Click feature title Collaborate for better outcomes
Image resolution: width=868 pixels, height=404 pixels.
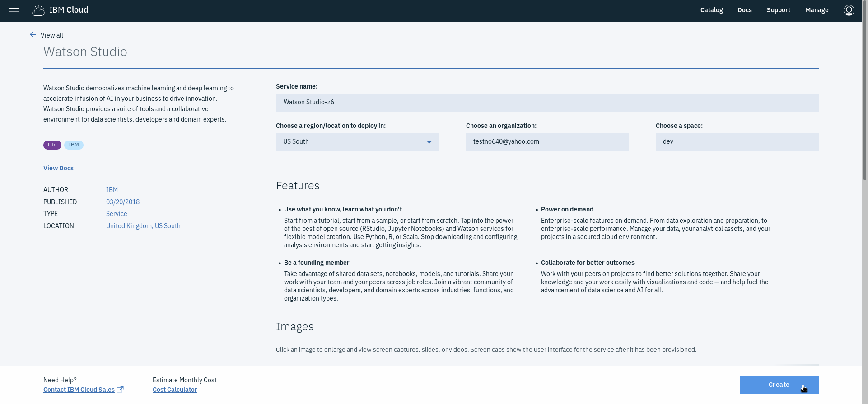pyautogui.click(x=588, y=263)
